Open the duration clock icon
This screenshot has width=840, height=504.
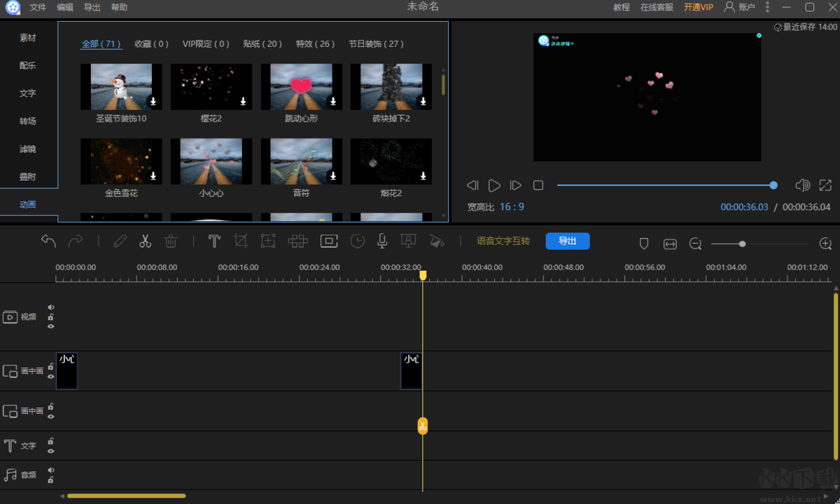(358, 241)
